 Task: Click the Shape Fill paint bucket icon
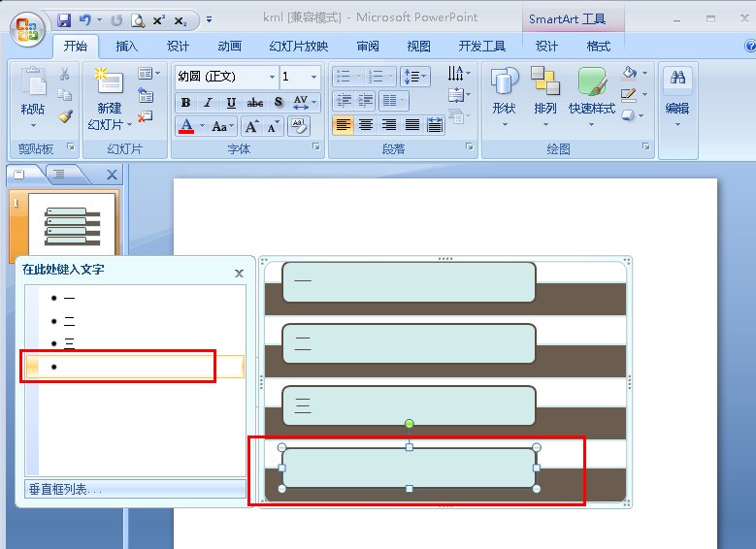[x=629, y=74]
